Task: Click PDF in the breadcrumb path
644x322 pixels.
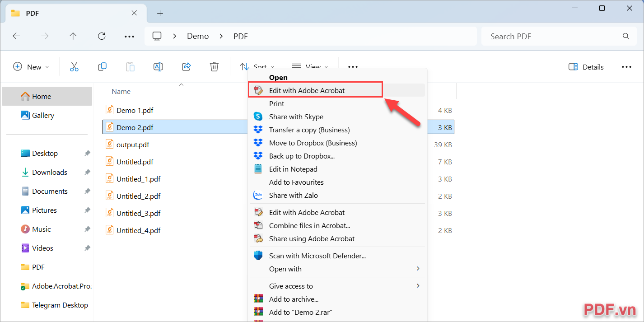Action: tap(241, 36)
